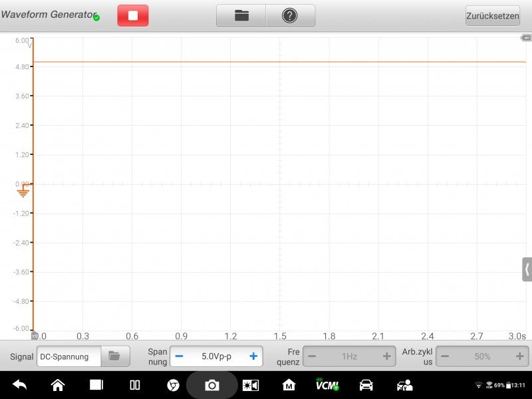The height and width of the screenshot is (399, 532).
Task: Open brightness and sound shortcut icon
Action: point(251,386)
